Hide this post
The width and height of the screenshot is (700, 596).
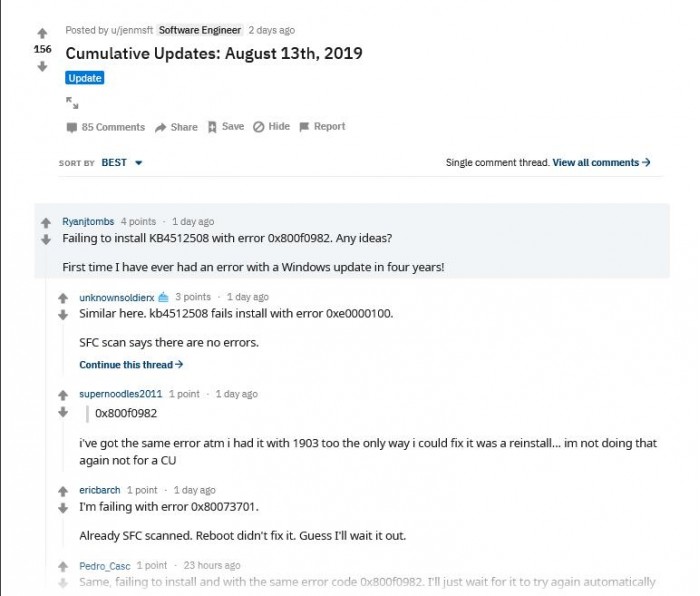[x=272, y=127]
